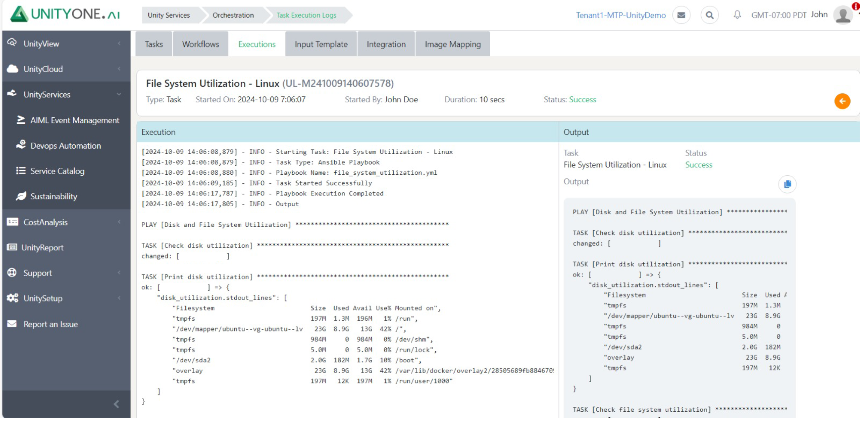
Task: Click the Task Execution Logs breadcrumb
Action: point(306,15)
